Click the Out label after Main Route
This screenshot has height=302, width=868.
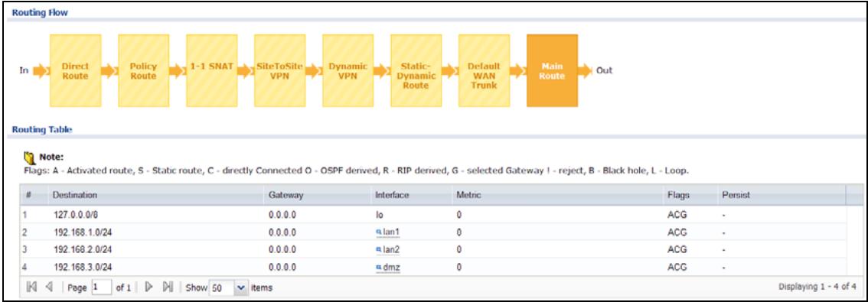pyautogui.click(x=605, y=71)
